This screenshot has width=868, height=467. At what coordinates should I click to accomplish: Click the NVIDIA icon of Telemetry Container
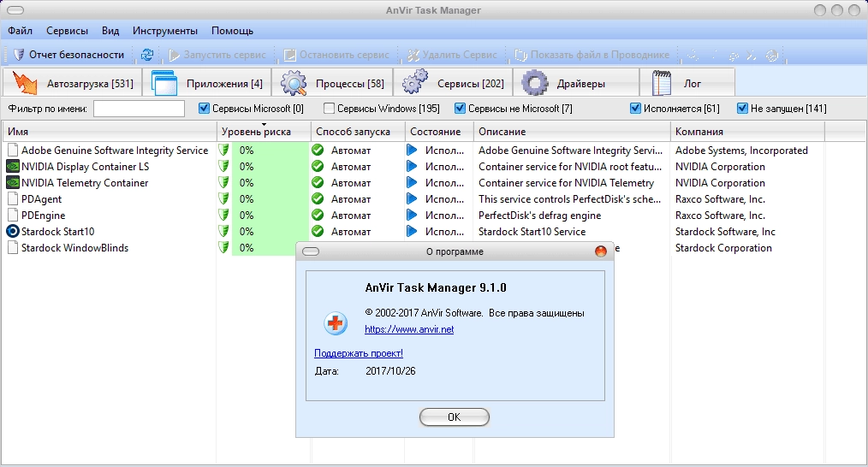[x=12, y=182]
